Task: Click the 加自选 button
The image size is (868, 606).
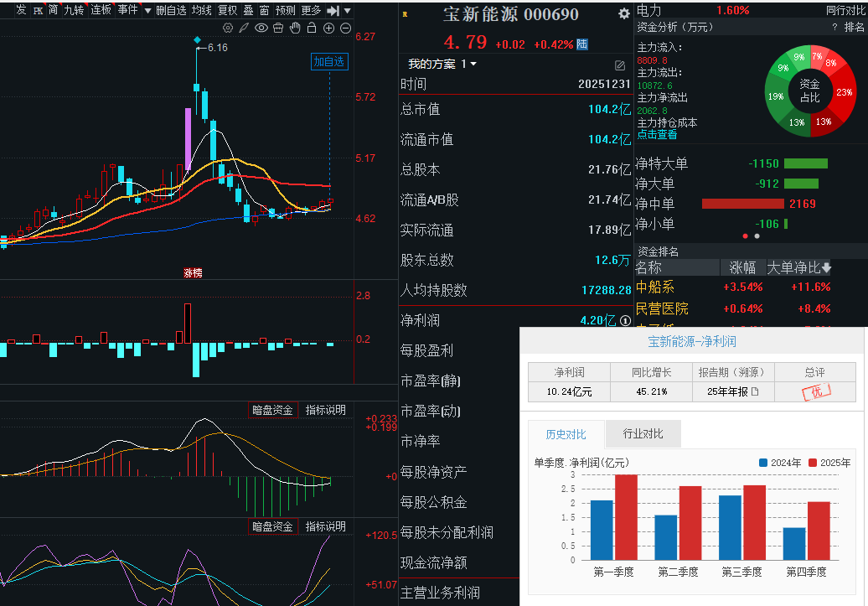Action: 329,61
